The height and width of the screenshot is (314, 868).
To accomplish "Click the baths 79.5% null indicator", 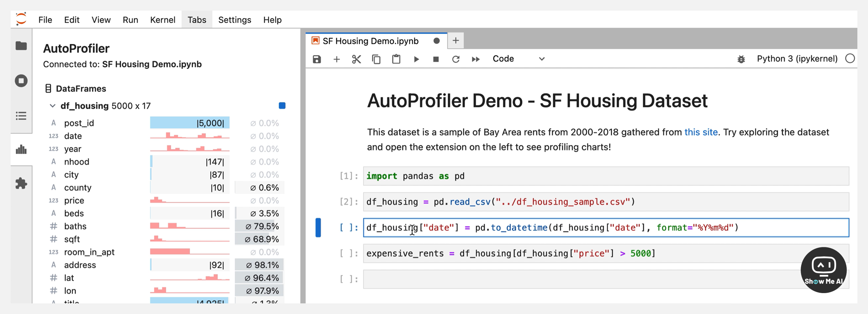I will 259,226.
